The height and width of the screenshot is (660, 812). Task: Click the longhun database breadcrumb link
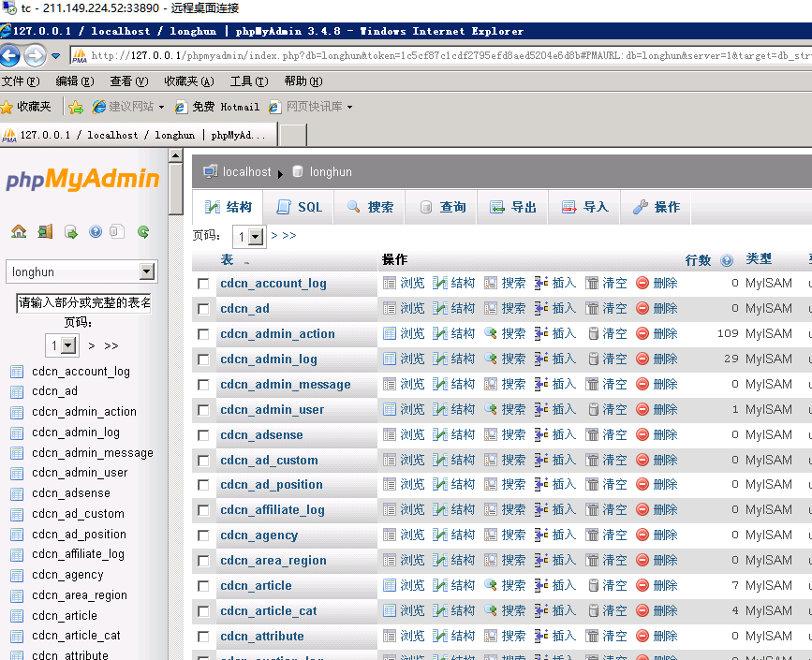tap(331, 172)
